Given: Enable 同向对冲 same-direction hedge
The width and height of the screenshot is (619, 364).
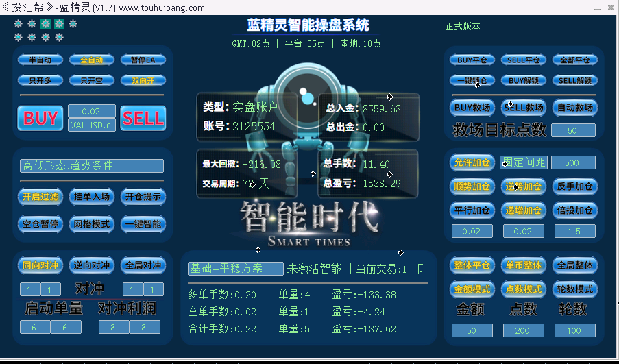Looking at the screenshot, I should click(x=40, y=265).
